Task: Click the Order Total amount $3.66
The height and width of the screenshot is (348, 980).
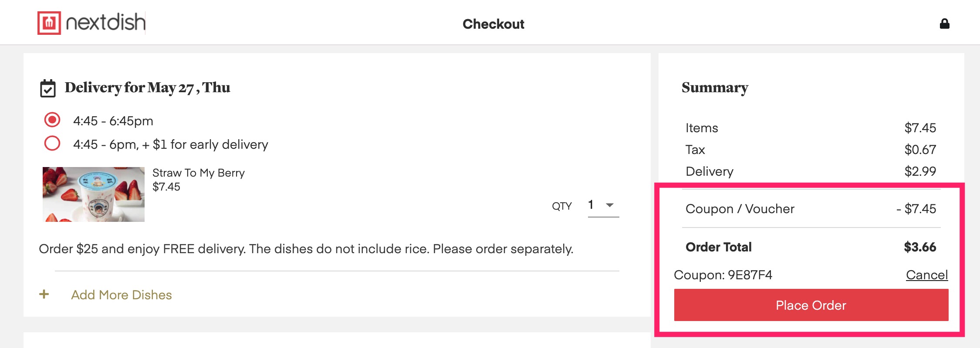Action: tap(919, 247)
